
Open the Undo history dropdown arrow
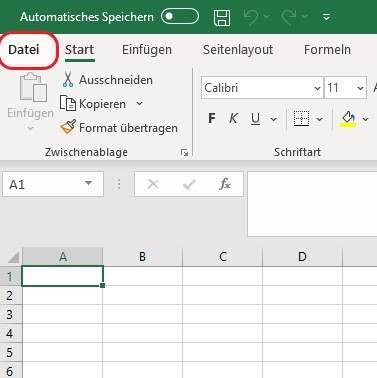tap(267, 16)
